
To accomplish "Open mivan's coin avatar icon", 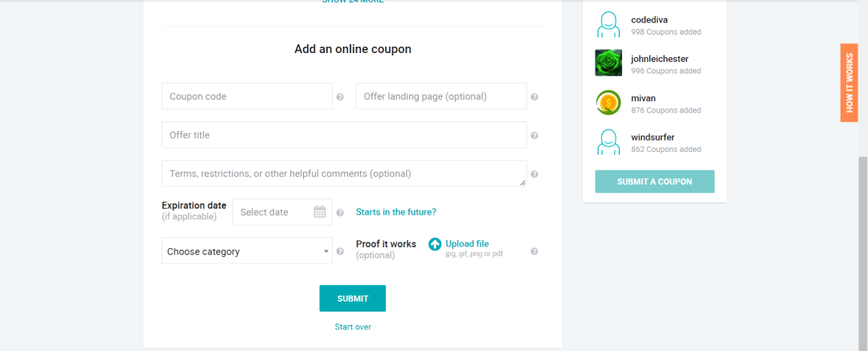I will click(608, 103).
